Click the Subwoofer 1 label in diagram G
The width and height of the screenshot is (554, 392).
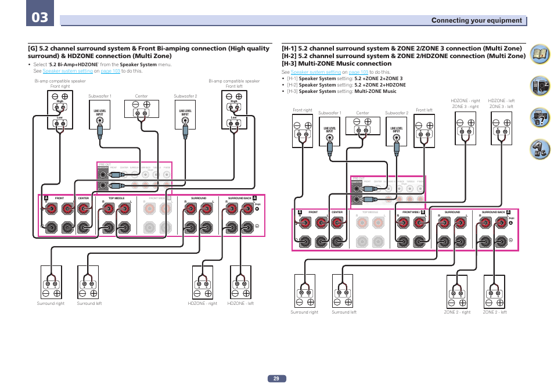(x=100, y=96)
